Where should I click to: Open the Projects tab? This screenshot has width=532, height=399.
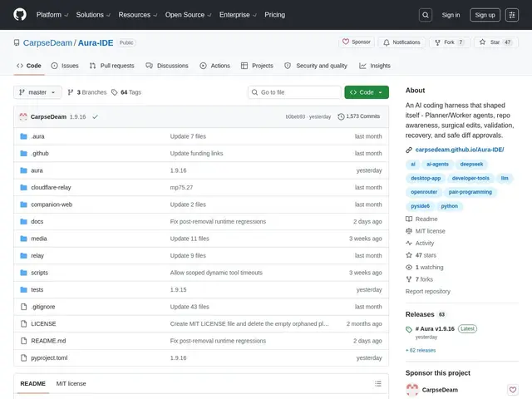pyautogui.click(x=257, y=66)
